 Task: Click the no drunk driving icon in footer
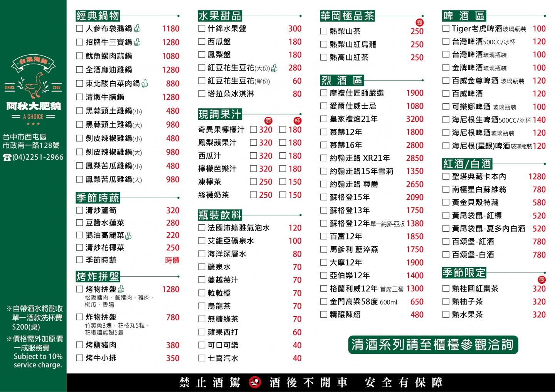[x=255, y=382]
